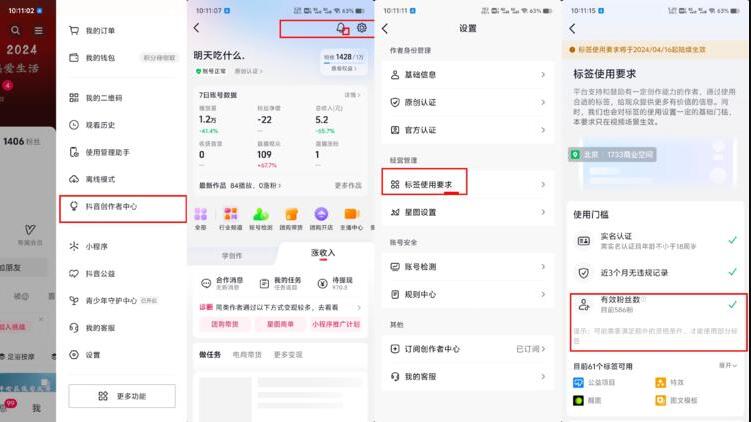The image size is (751, 422).
Task: Tap the 实名认证 requirement row
Action: (x=656, y=240)
